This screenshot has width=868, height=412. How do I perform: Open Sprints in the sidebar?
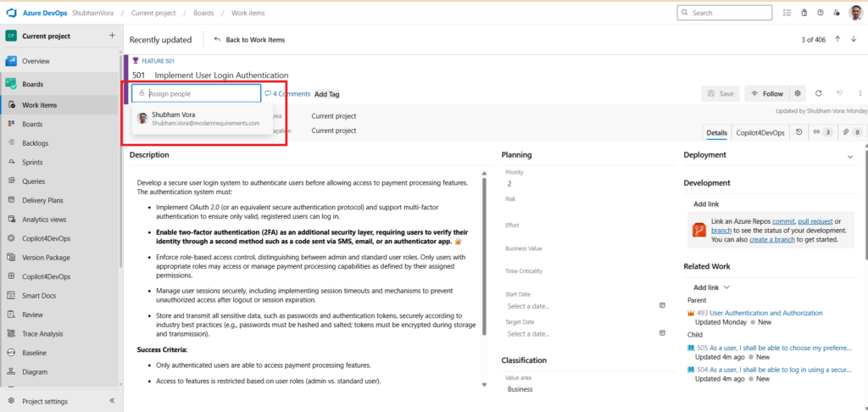click(34, 160)
